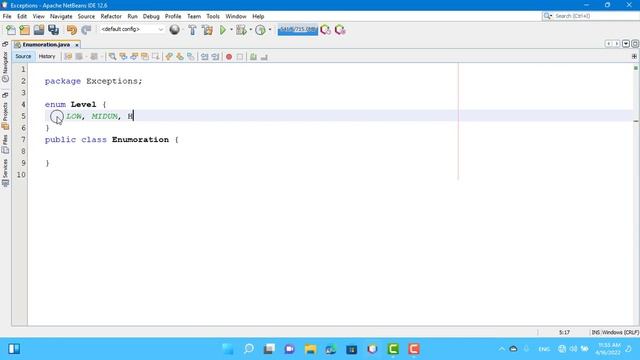
Task: Open the Services side panel
Action: pos(5,173)
